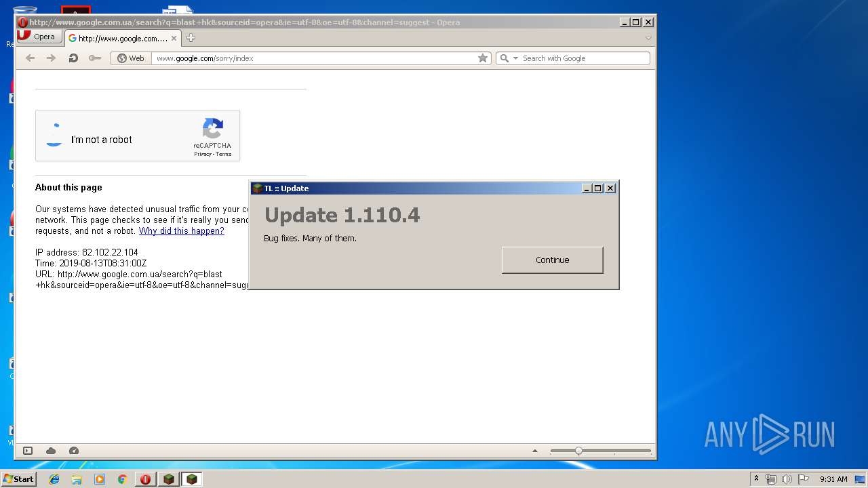Click the 'Bug fixes. Many of them.' text
This screenshot has width=868, height=488.
[310, 239]
